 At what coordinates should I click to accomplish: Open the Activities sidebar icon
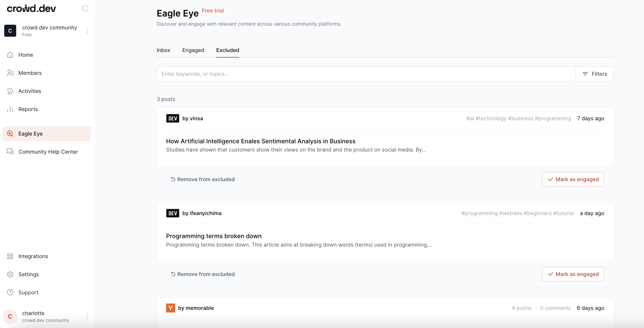click(x=10, y=91)
